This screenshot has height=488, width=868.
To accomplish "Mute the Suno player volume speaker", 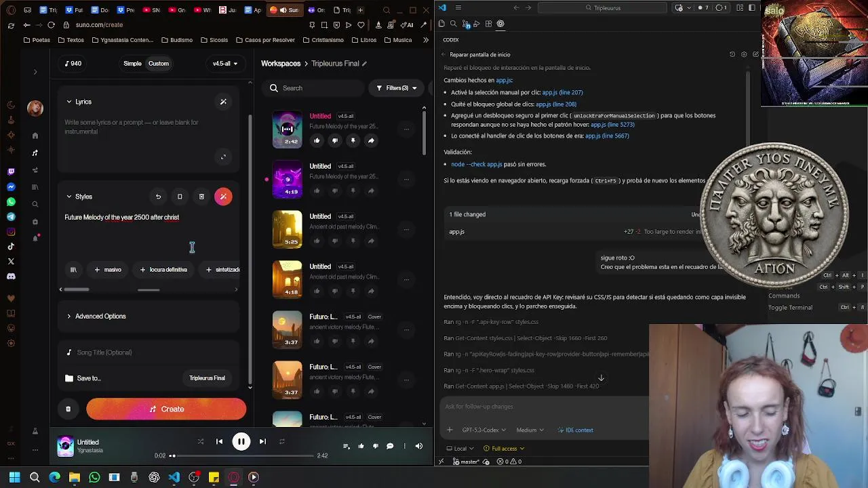I will [x=418, y=446].
